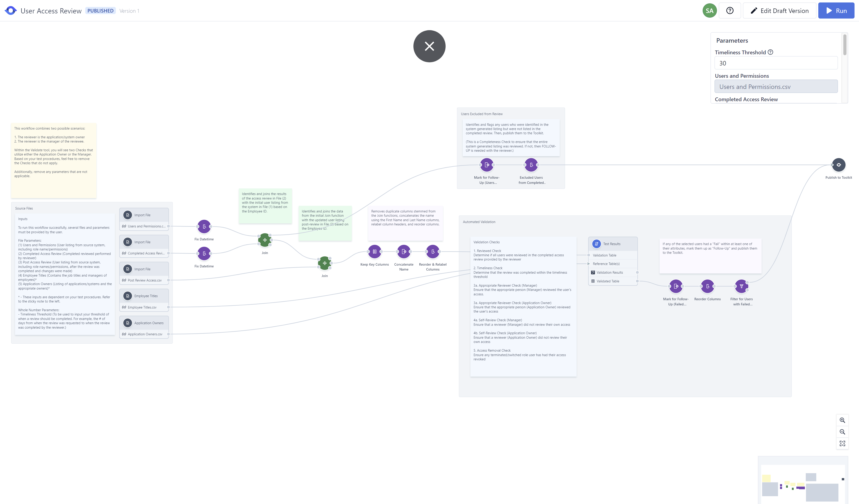Zoom in on the workflow canvas
This screenshot has width=859, height=504.
(x=842, y=420)
